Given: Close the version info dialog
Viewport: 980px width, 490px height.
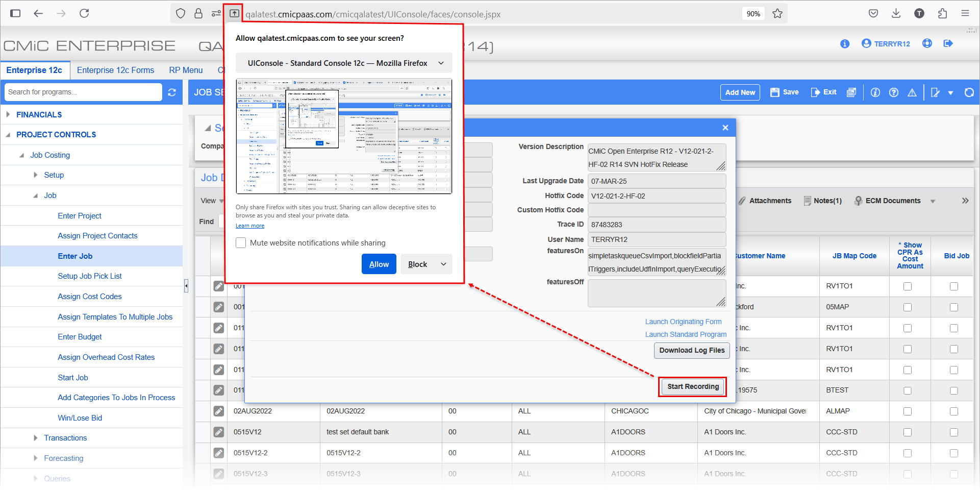Looking at the screenshot, I should [x=725, y=128].
